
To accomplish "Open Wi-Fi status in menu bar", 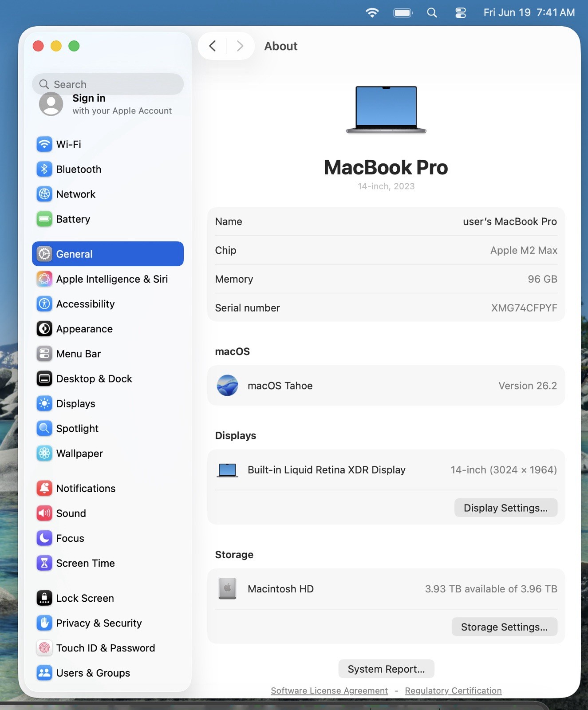I will coord(372,12).
